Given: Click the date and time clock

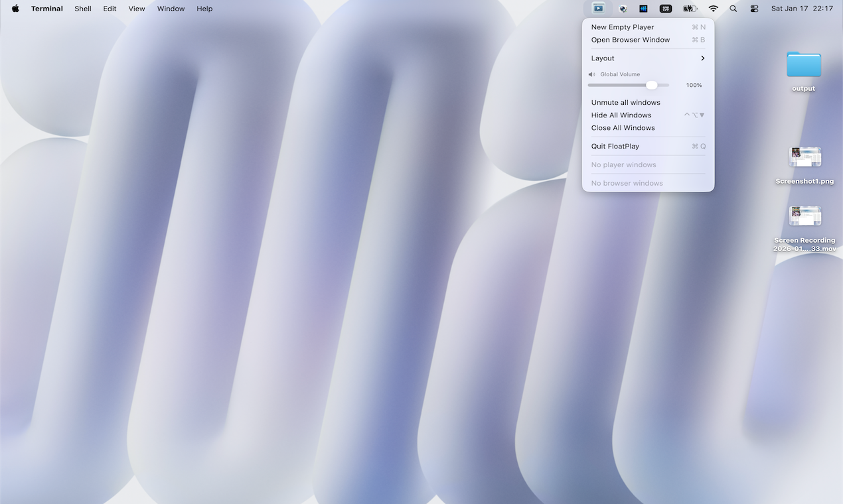Looking at the screenshot, I should click(802, 9).
